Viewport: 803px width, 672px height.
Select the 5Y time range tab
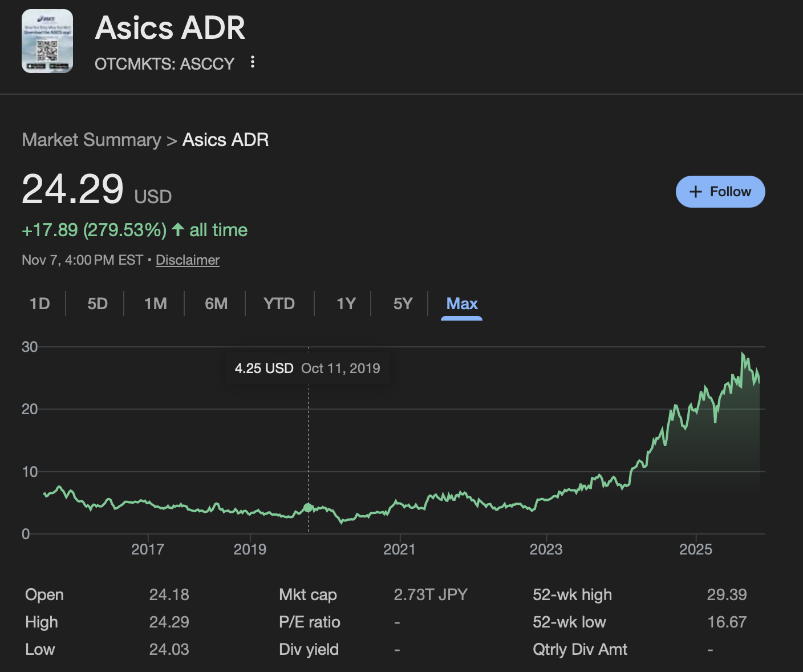pos(403,303)
